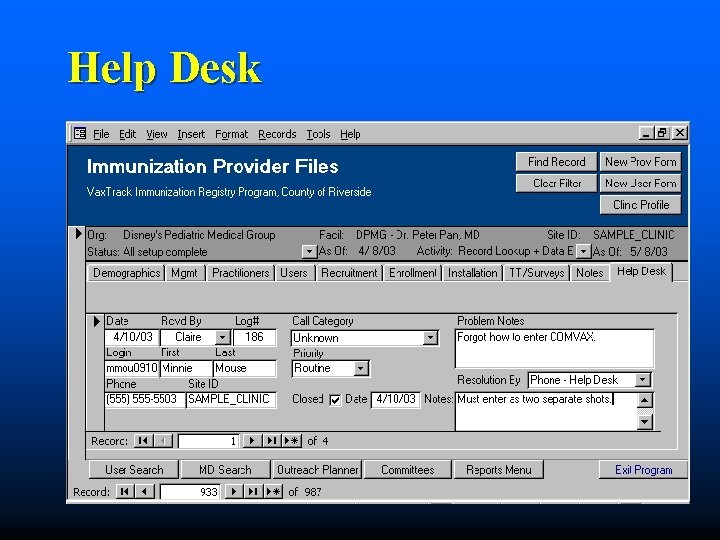
Task: Open the Help menu
Action: coord(350,134)
